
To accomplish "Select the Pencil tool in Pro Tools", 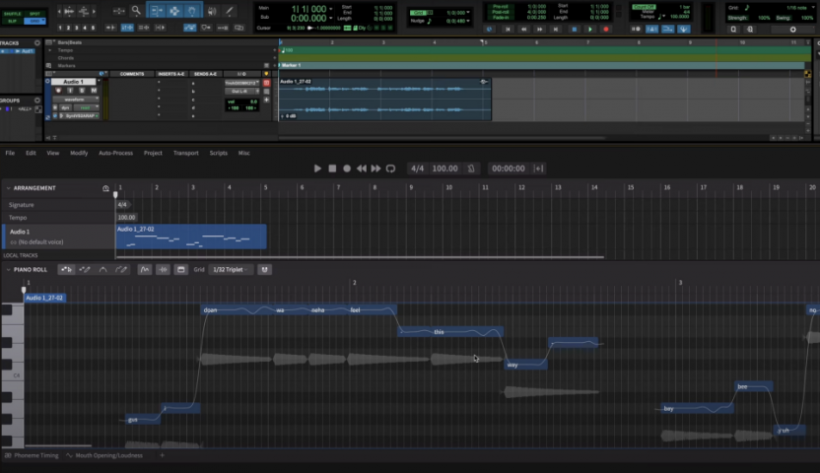I will [229, 10].
